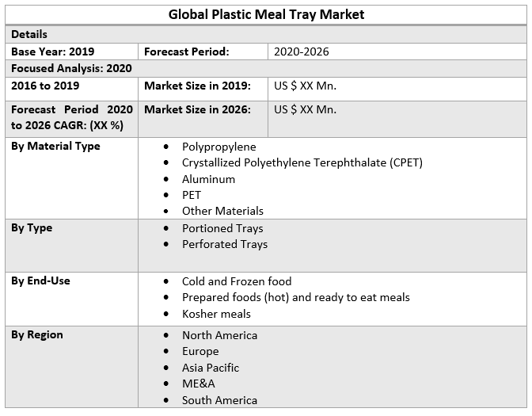Screen dimensions: 532x416
Task: Select the Portioned Trays item
Action: click(x=222, y=228)
